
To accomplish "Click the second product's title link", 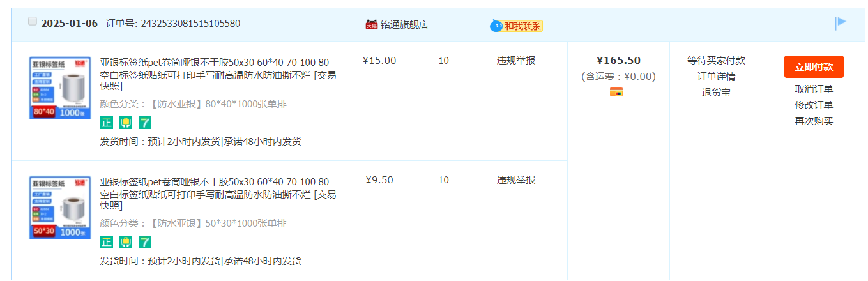I will pyautogui.click(x=218, y=194).
